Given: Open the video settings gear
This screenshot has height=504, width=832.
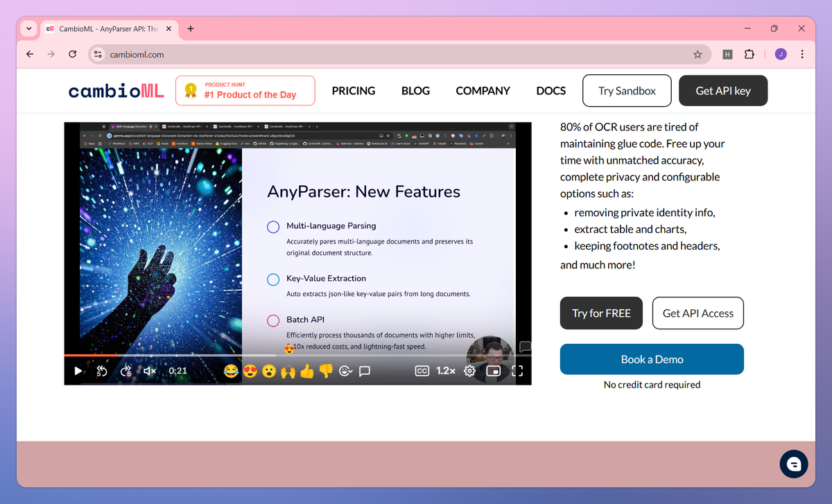Looking at the screenshot, I should pyautogui.click(x=469, y=371).
